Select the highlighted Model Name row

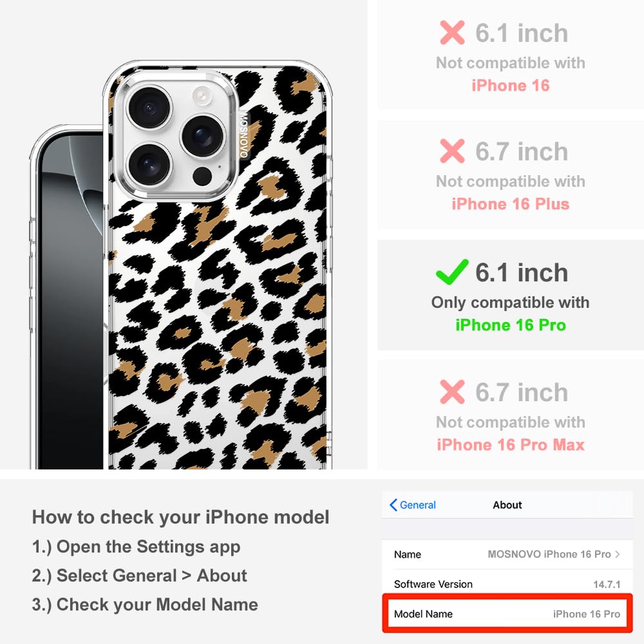[x=507, y=614]
